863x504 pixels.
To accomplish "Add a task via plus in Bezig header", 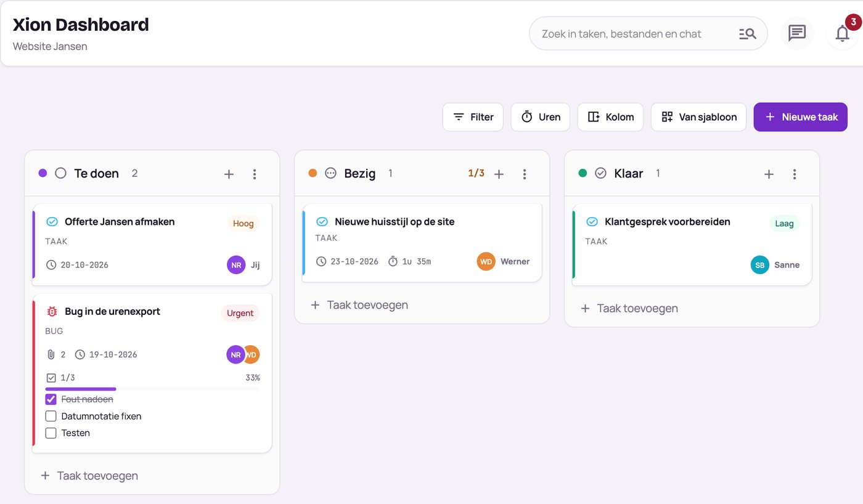I will click(499, 174).
